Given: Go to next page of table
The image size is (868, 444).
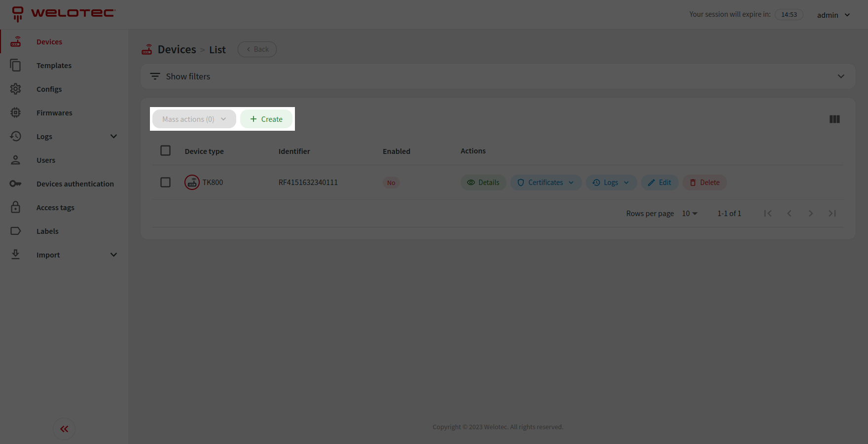Looking at the screenshot, I should click(811, 213).
